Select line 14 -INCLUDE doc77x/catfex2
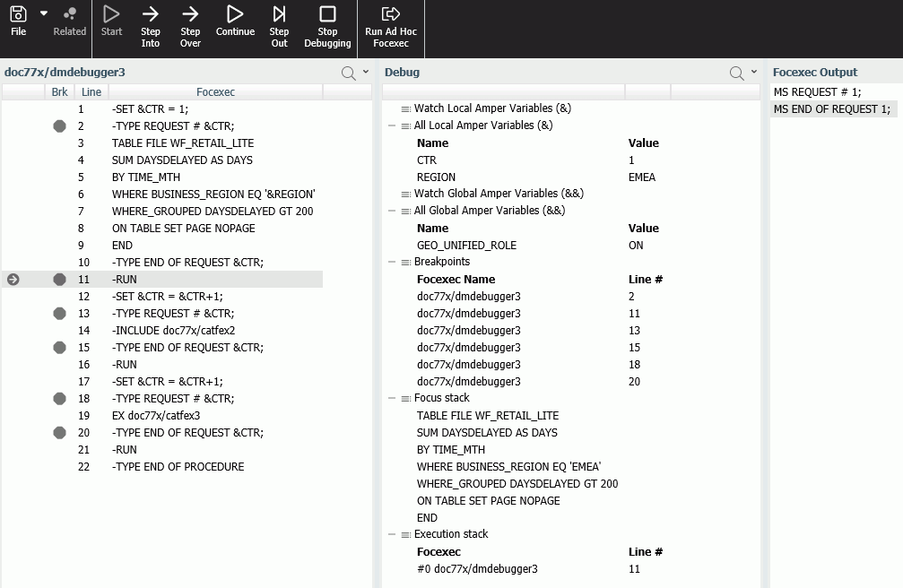This screenshot has width=903, height=588. 173,331
